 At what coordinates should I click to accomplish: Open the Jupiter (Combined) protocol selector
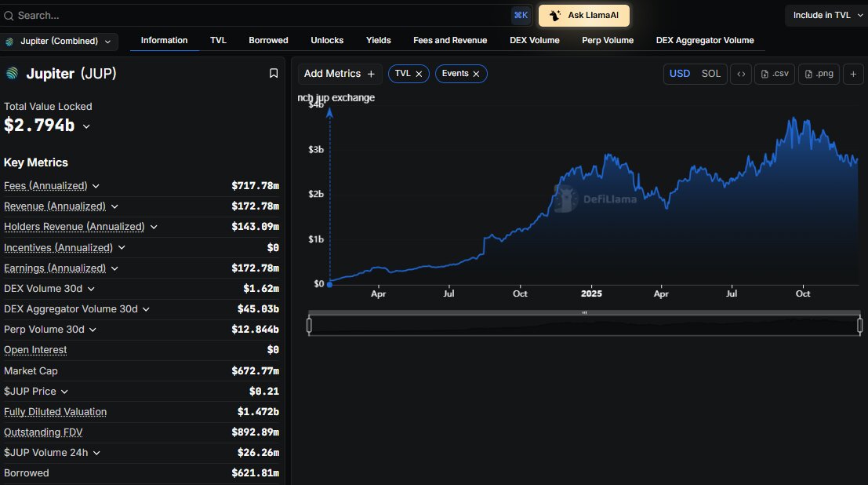60,41
